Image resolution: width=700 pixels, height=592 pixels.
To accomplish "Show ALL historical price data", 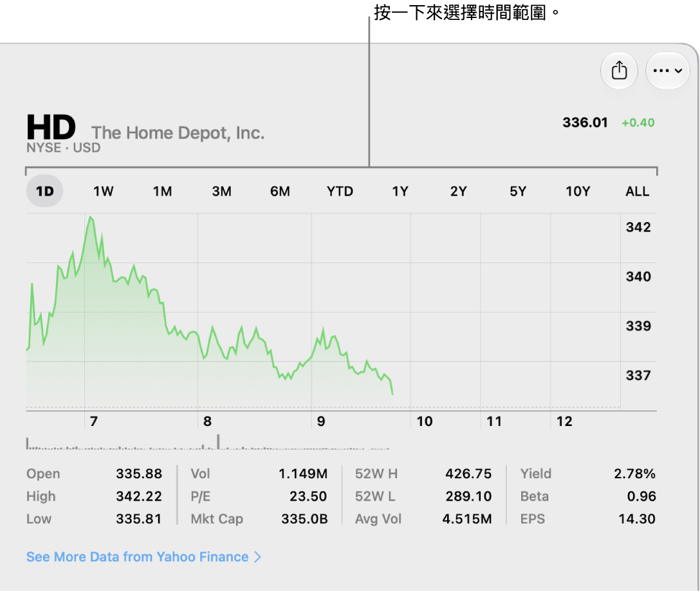I will click(637, 191).
